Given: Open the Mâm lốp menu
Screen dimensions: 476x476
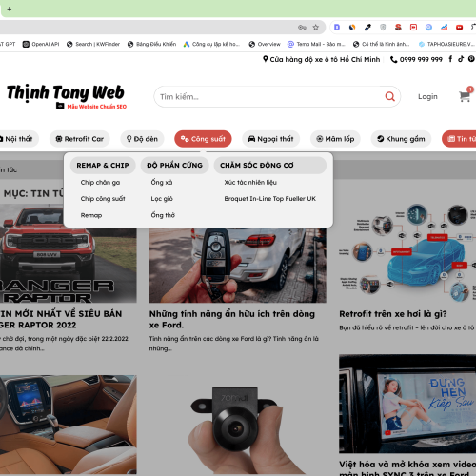Looking at the screenshot, I should point(335,139).
